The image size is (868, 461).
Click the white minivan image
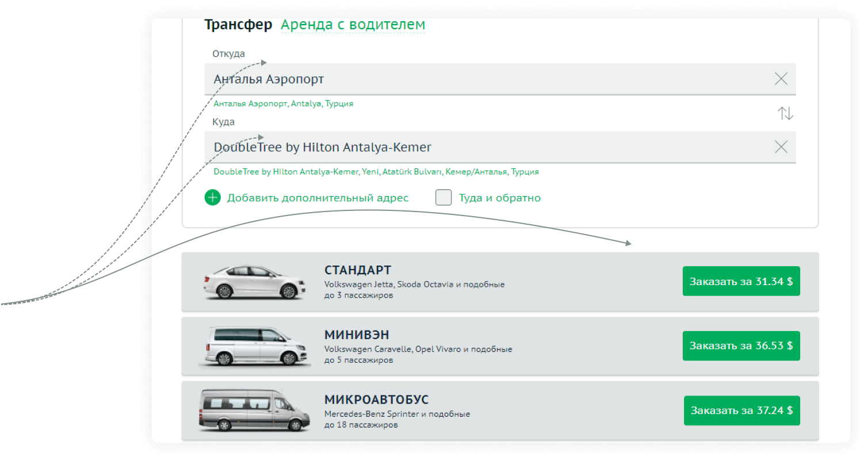[x=254, y=347]
